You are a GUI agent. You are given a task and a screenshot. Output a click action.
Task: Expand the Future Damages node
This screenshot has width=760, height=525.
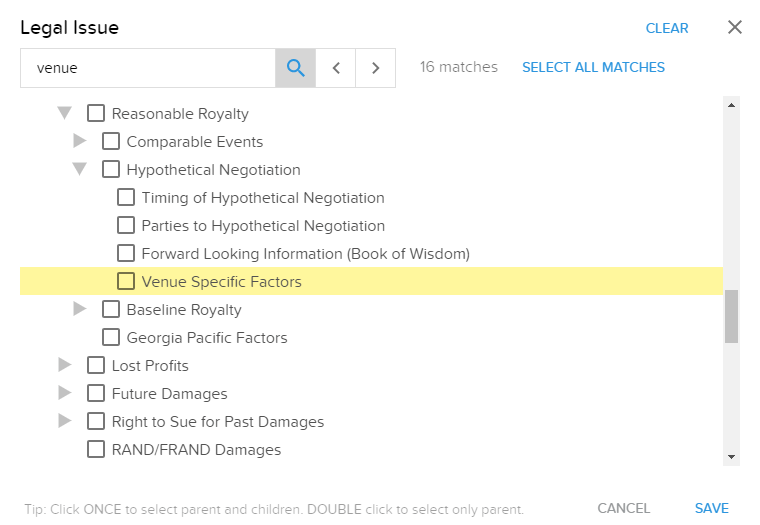(64, 393)
